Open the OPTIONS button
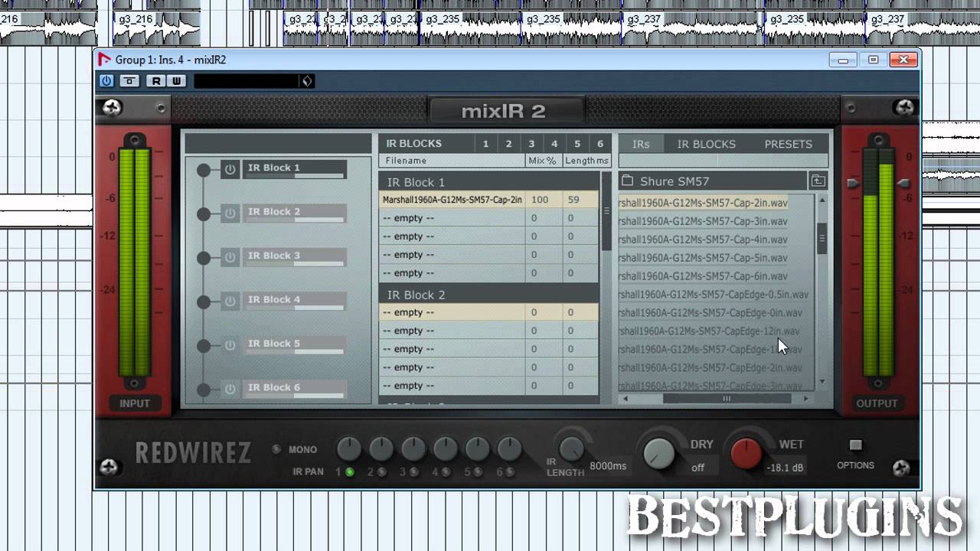Viewport: 980px width, 551px height. 855,445
